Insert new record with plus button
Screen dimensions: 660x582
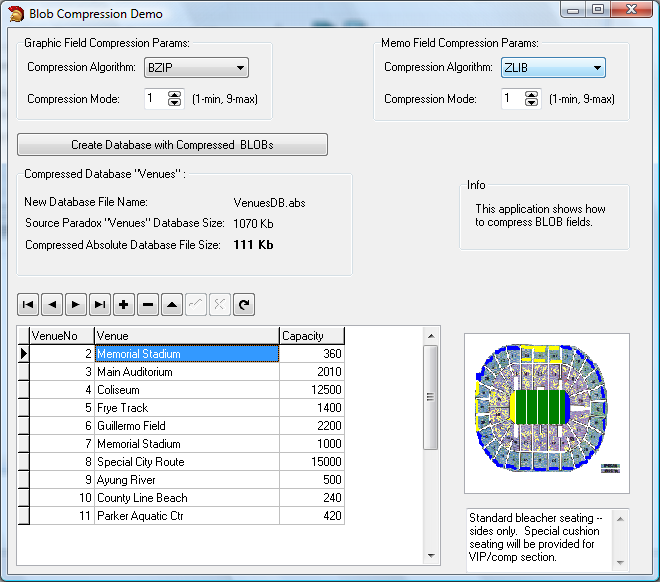point(124,304)
